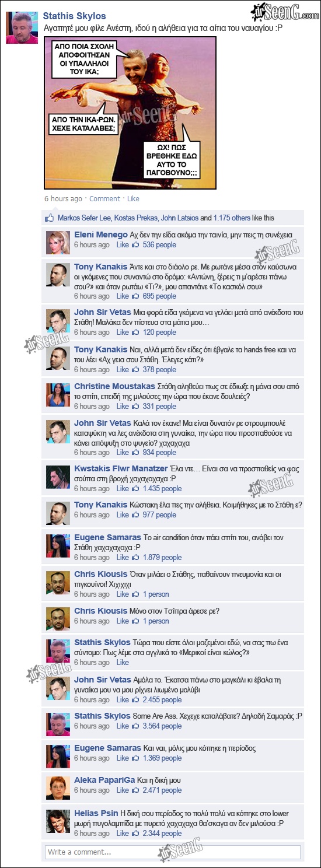Viewport: 321px width, 868px height.
Task: Like the main post below the image
Action: (x=133, y=198)
